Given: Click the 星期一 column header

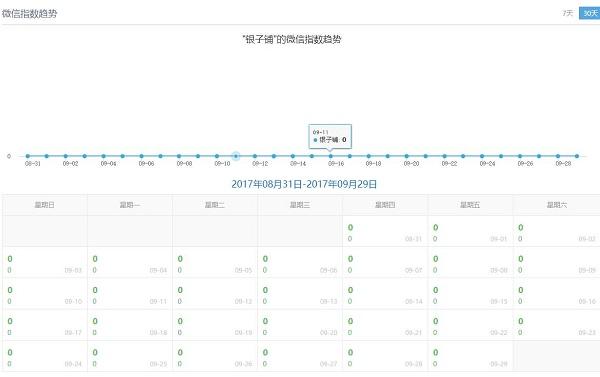Looking at the screenshot, I should [x=130, y=205].
